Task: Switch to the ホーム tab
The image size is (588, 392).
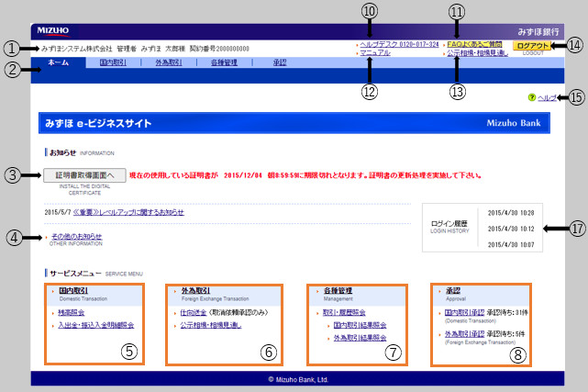Action: click(58, 62)
